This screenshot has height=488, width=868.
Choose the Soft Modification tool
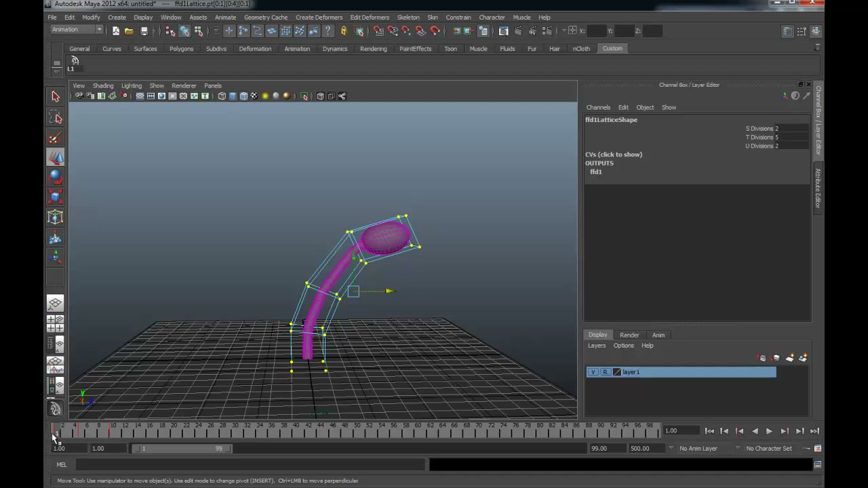(56, 238)
